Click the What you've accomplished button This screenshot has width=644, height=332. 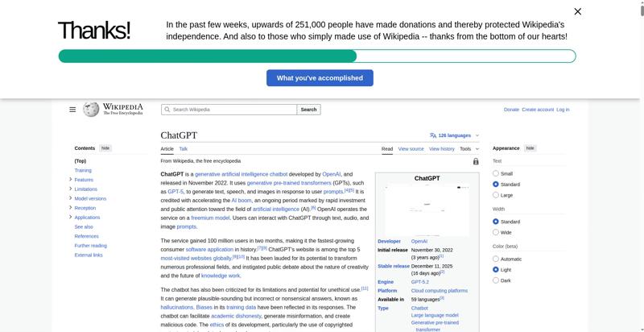coord(320,78)
